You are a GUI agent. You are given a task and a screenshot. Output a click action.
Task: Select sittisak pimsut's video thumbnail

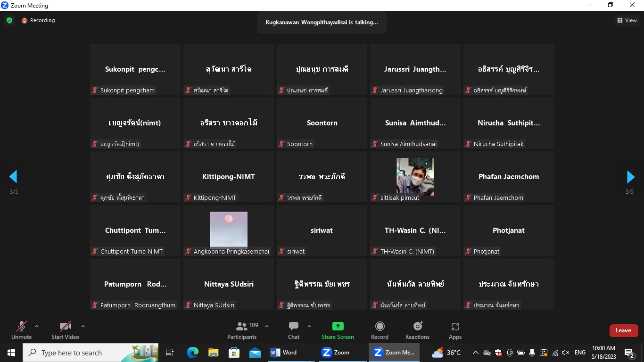pyautogui.click(x=415, y=176)
